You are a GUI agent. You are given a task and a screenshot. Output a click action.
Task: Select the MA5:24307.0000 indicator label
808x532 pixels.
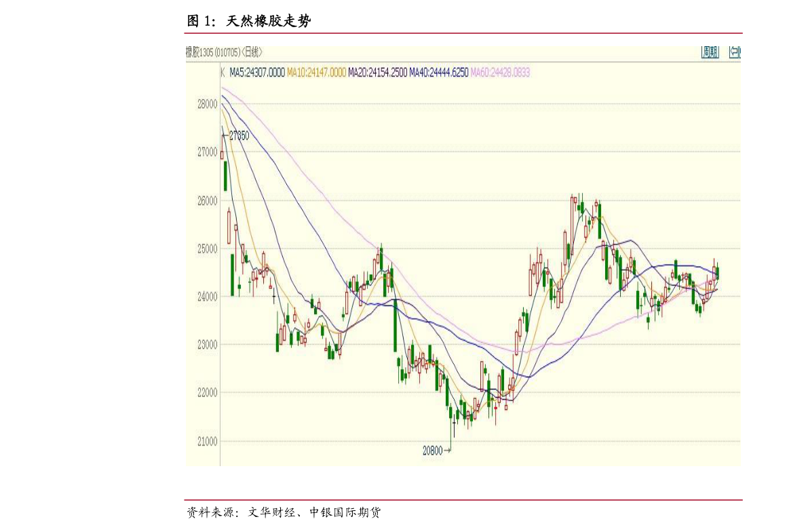tap(257, 73)
